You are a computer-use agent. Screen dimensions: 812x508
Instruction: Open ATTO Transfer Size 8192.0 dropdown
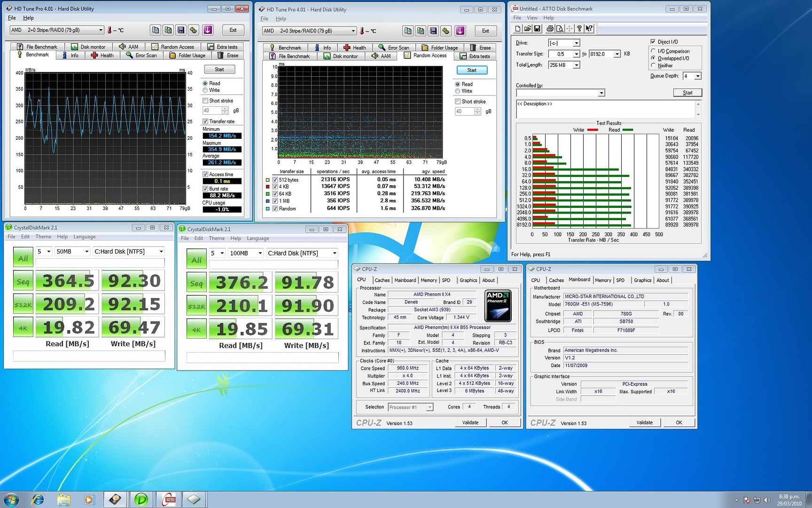pos(617,54)
